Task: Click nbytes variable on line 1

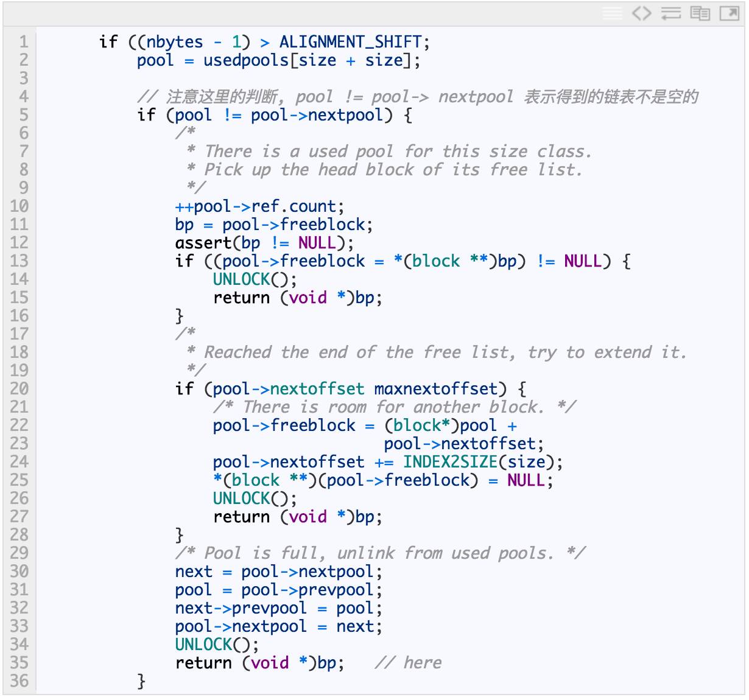Action: click(x=175, y=42)
